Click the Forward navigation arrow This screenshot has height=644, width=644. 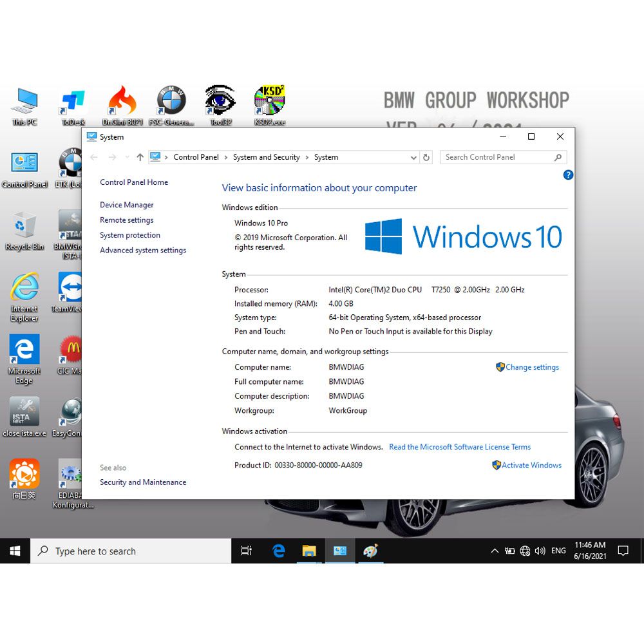pos(112,157)
